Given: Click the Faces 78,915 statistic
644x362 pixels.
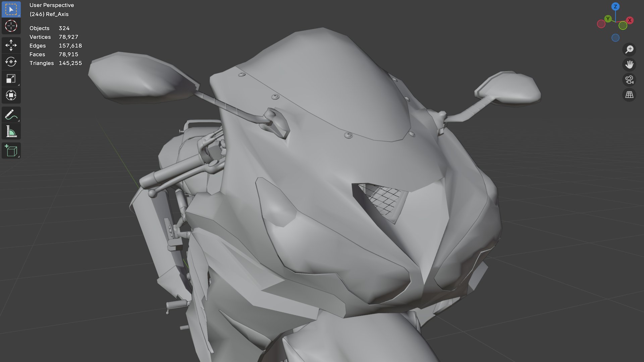Looking at the screenshot, I should [54, 54].
